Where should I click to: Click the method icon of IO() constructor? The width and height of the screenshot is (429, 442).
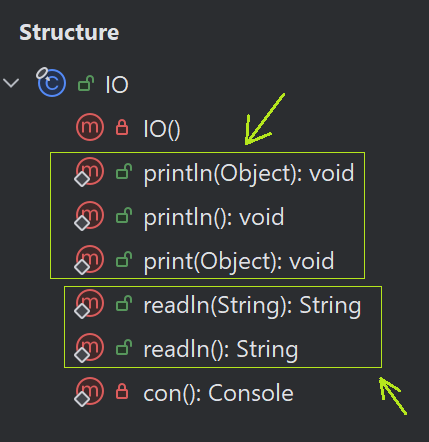[x=90, y=127]
